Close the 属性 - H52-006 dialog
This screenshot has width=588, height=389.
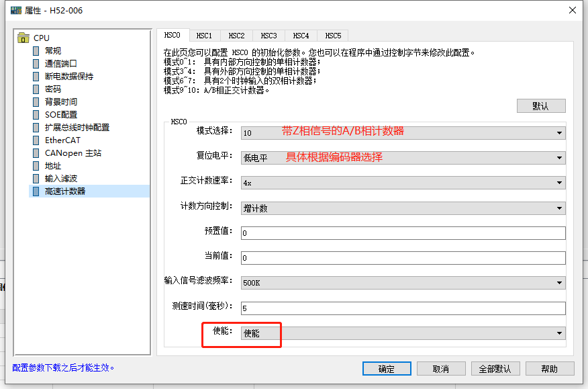point(573,10)
